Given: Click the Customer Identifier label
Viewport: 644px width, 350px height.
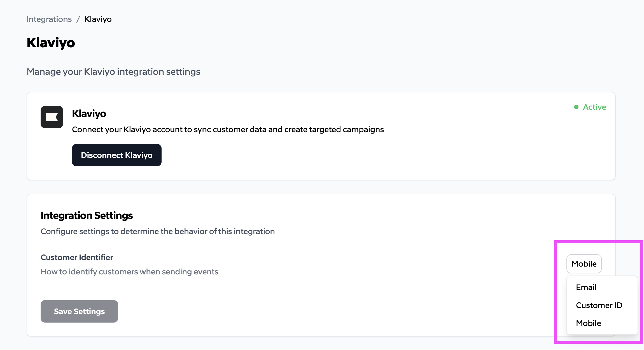Looking at the screenshot, I should coord(77,257).
